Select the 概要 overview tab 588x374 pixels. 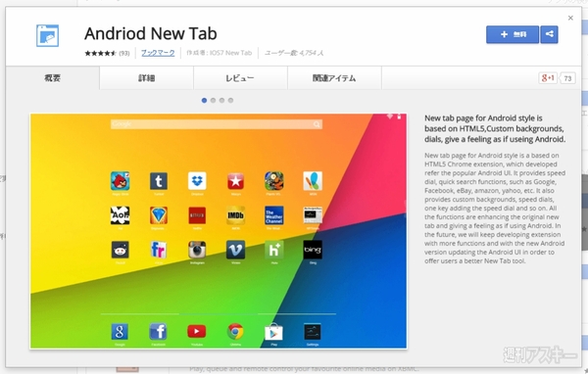click(53, 78)
